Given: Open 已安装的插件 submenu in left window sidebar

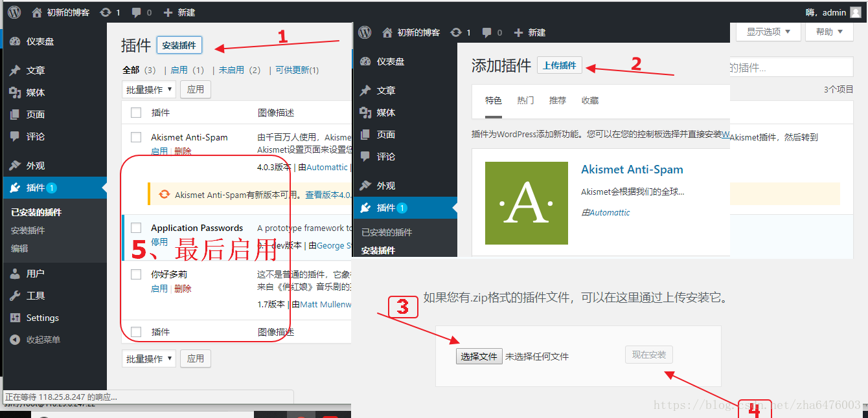Looking at the screenshot, I should tap(36, 212).
